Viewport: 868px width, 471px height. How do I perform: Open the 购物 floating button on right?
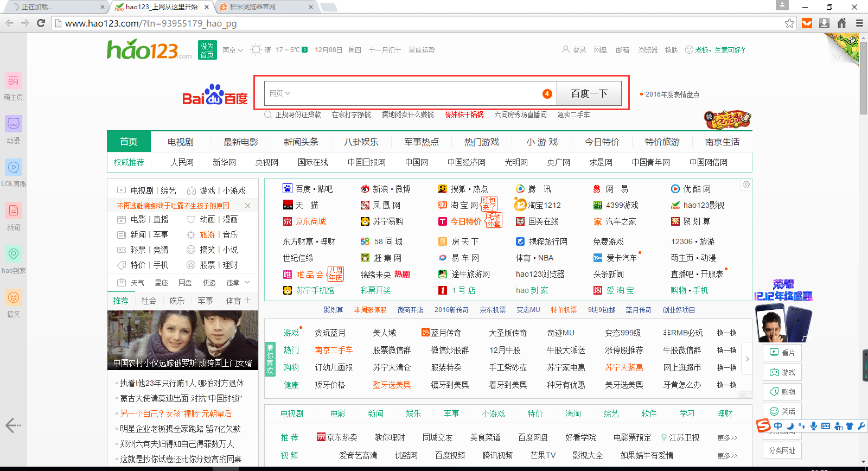782,392
